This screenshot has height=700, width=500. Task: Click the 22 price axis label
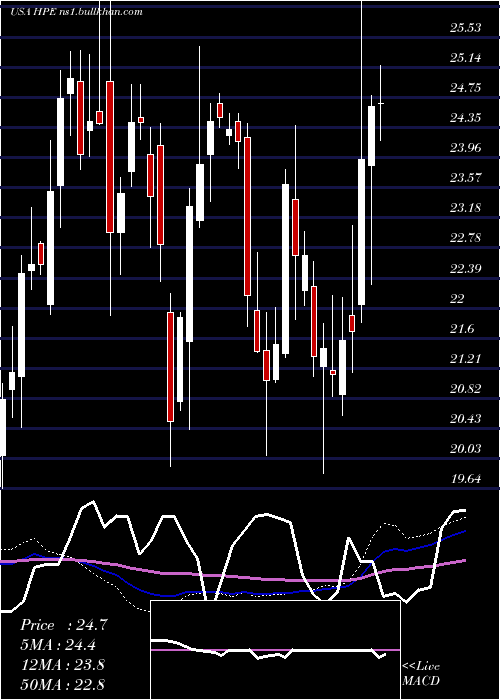[x=457, y=299]
